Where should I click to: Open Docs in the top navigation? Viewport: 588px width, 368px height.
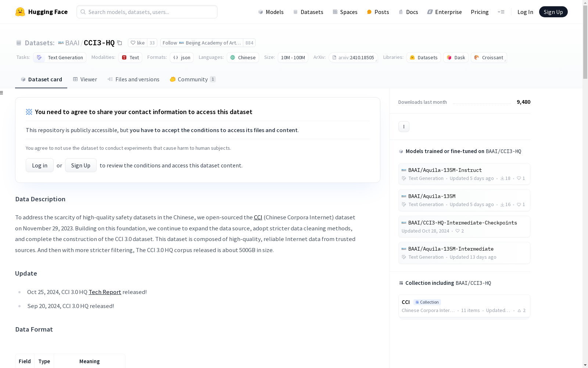click(408, 12)
